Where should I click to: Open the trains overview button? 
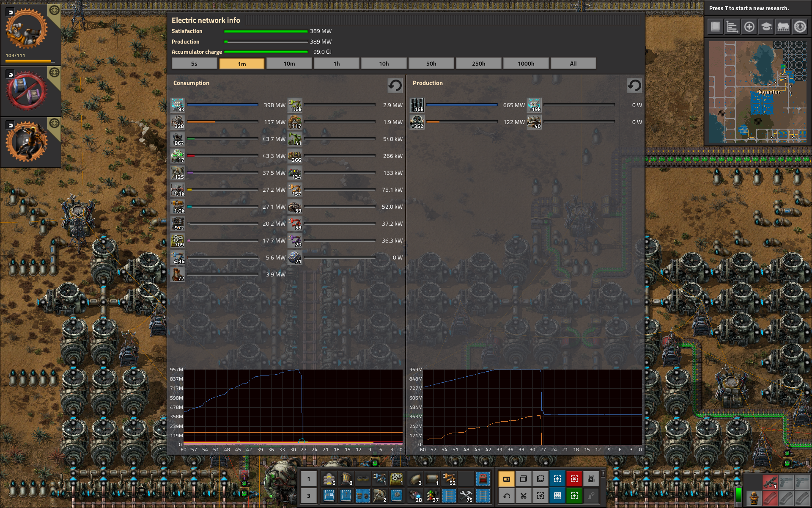[783, 27]
